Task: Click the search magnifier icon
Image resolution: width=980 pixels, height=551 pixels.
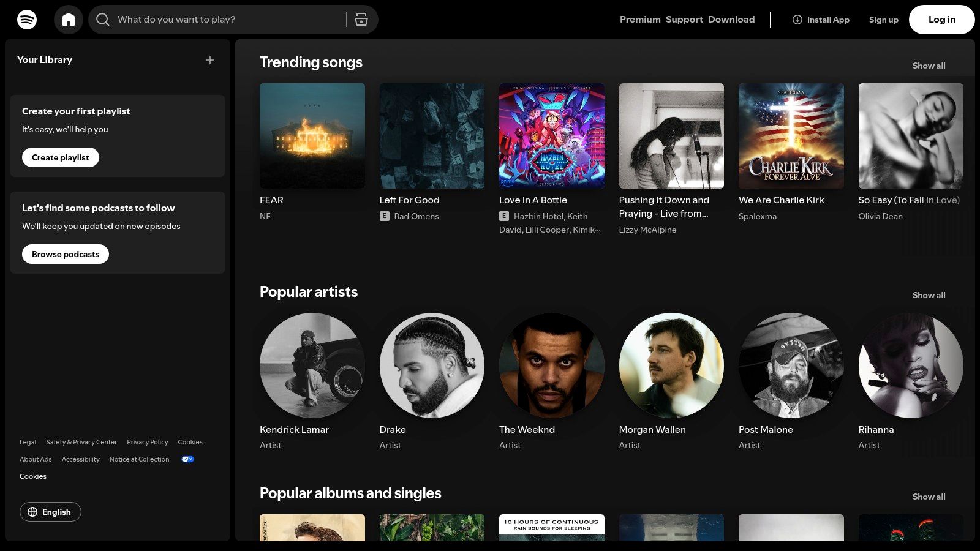Action: (103, 20)
